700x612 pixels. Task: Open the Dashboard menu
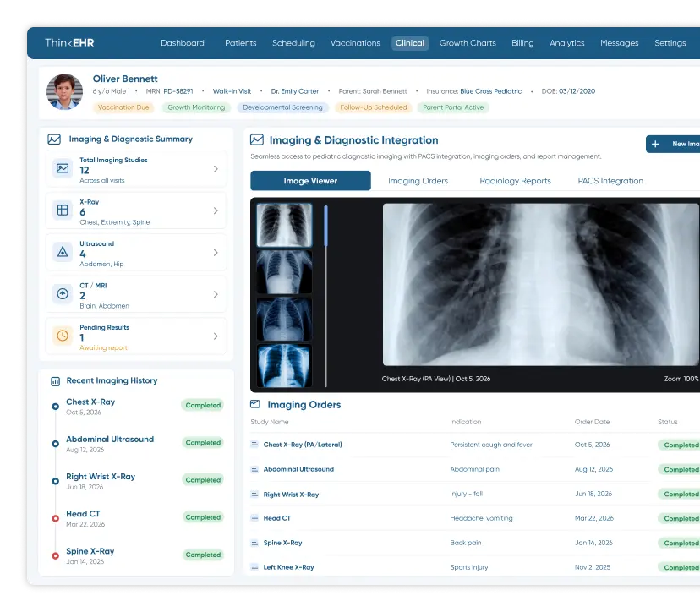coord(182,43)
